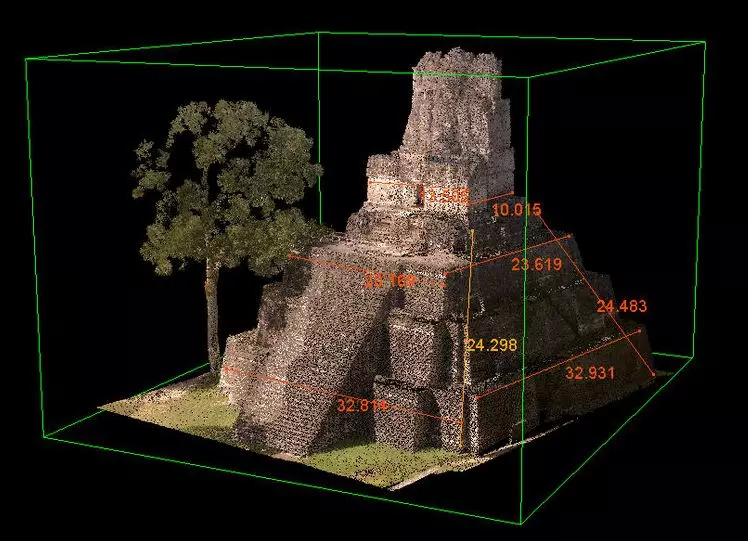Select the 23.619 measurement label
Screen dimensions: 748x541
tap(537, 264)
